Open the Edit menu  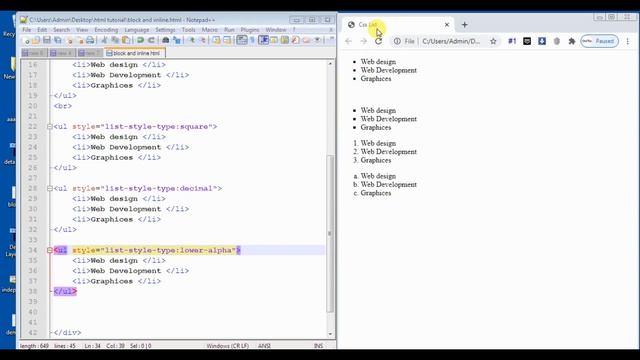pos(42,30)
